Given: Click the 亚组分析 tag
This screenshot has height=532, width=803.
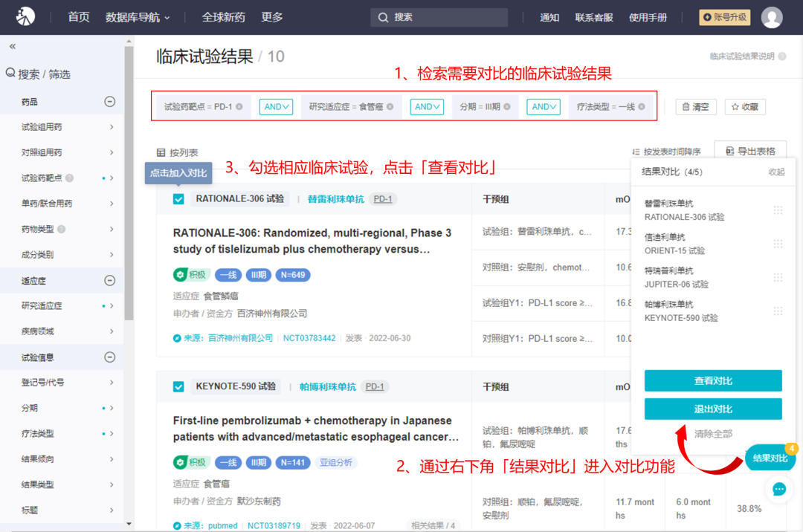Looking at the screenshot, I should coord(336,463).
